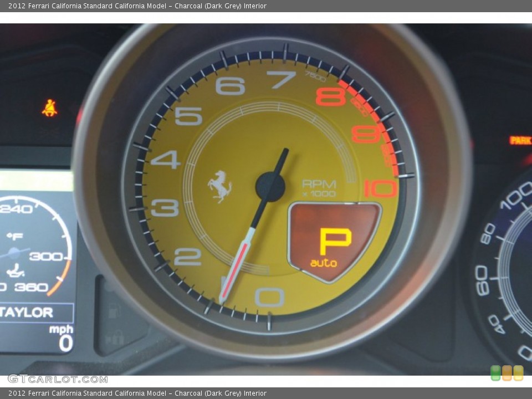Click the dim fuel pump indicator icon

(114, 311)
